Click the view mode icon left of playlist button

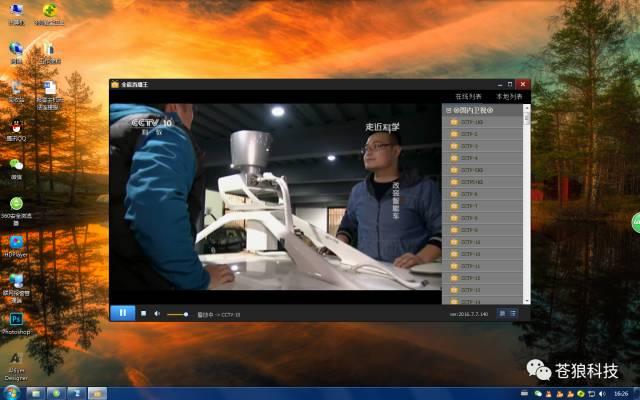click(x=502, y=313)
